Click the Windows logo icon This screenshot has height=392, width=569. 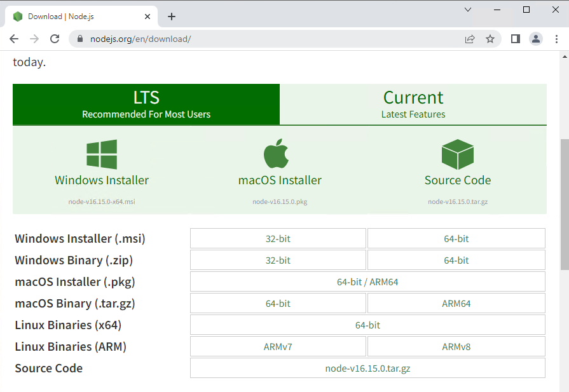pos(102,154)
